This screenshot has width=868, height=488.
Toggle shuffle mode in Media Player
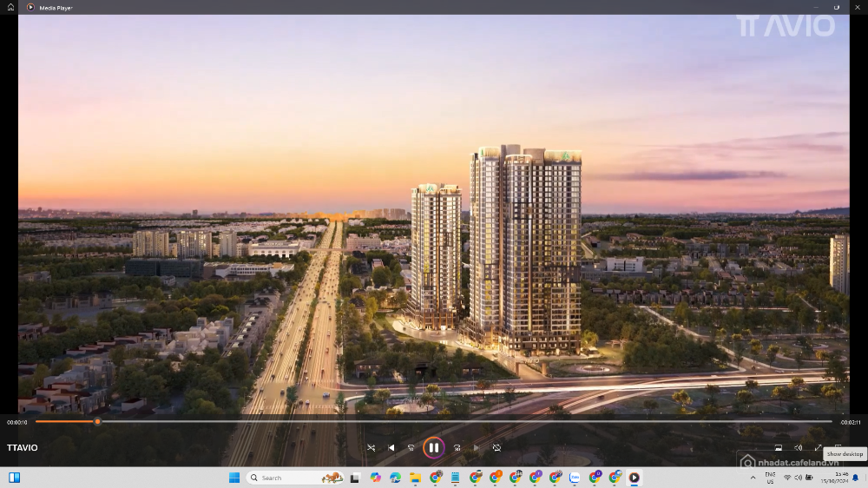pos(371,448)
